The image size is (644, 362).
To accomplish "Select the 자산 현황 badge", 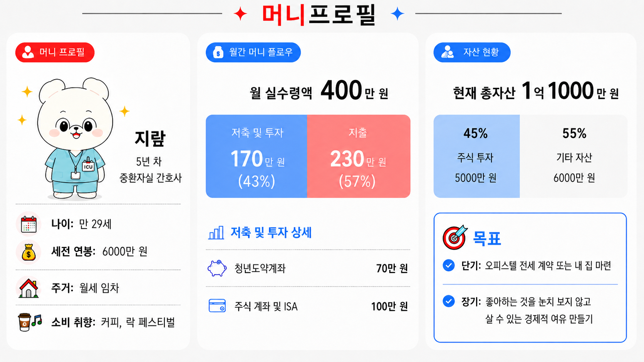I will (472, 52).
